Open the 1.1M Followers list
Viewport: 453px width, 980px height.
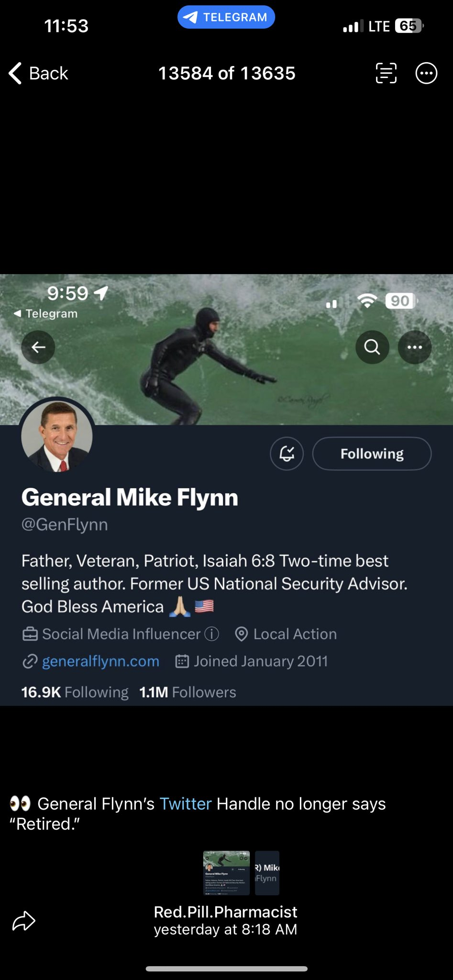tap(188, 692)
